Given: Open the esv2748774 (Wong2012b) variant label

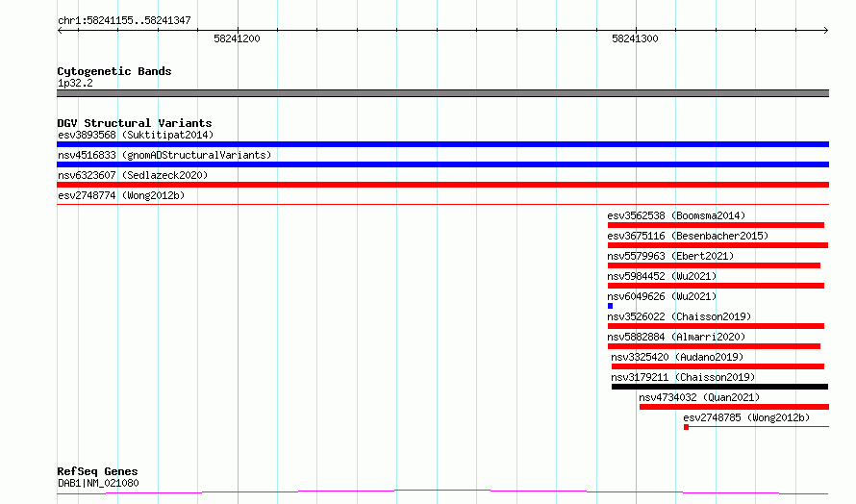Looking at the screenshot, I should (x=121, y=195).
